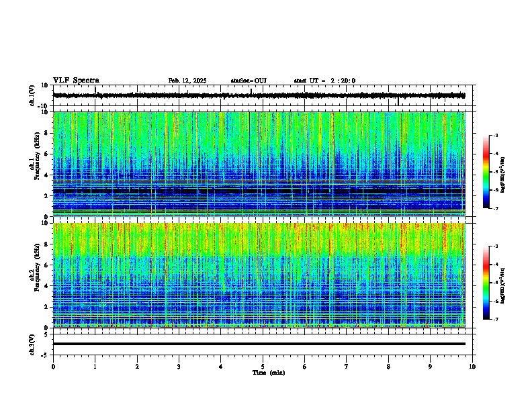This screenshot has height=411, width=532.
Task: Click the "VLF Spectra" plot title
Action: coord(76,81)
